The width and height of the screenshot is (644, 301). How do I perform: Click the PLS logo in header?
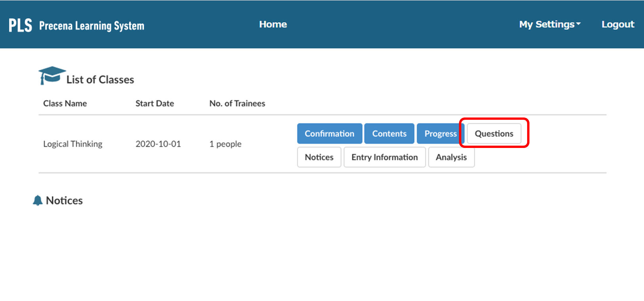coord(20,25)
